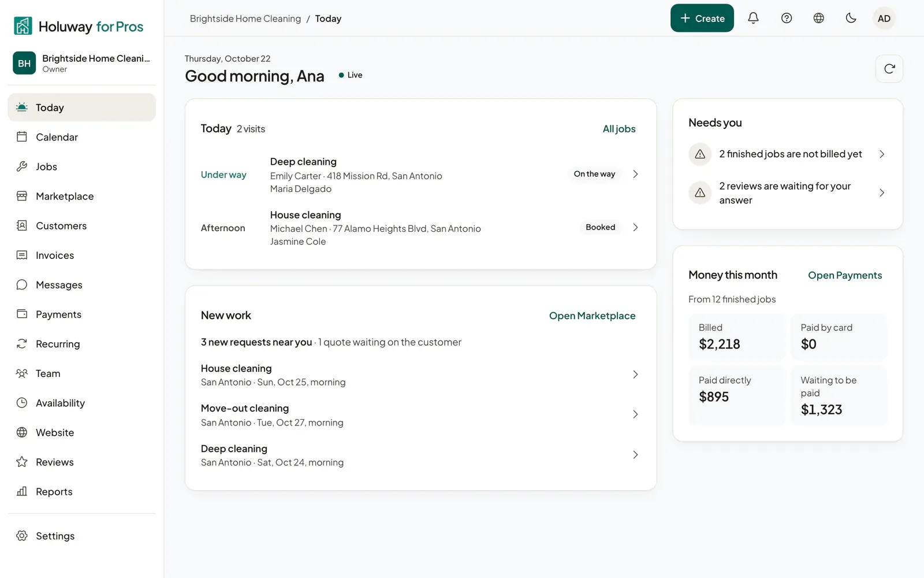Image resolution: width=924 pixels, height=578 pixels.
Task: Open the Billed $2,218 tile
Action: [736, 337]
